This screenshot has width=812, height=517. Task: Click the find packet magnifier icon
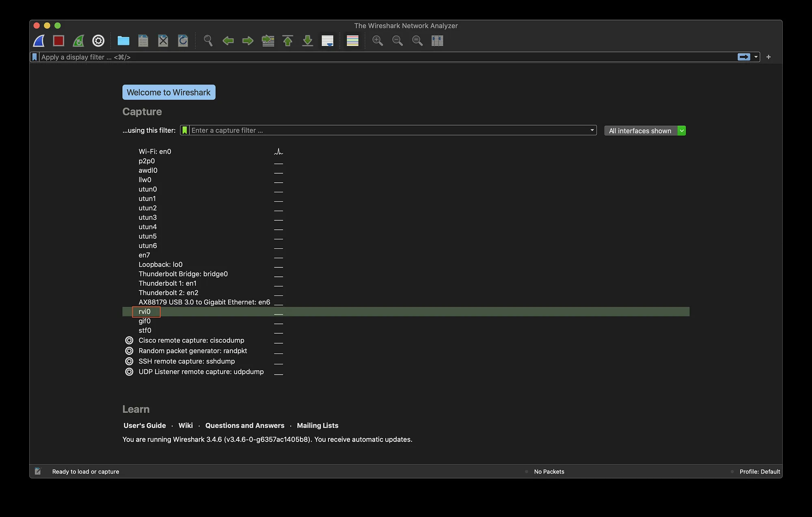pyautogui.click(x=208, y=41)
